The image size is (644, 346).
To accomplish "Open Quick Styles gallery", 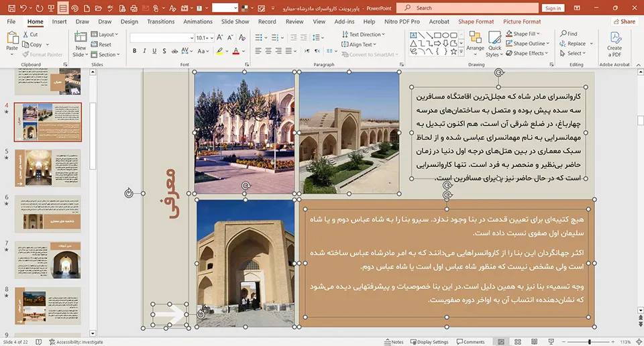I will 494,44.
